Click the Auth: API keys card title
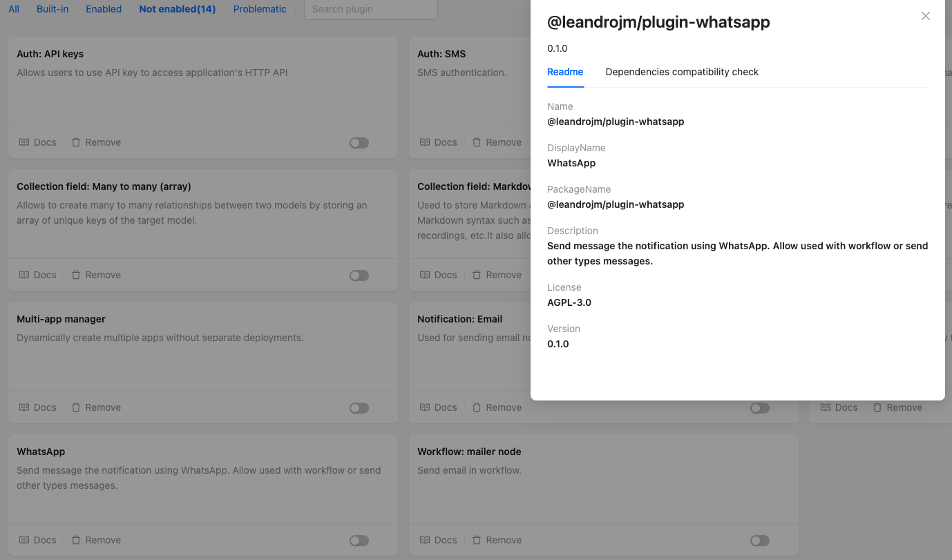The height and width of the screenshot is (560, 952). [x=50, y=54]
